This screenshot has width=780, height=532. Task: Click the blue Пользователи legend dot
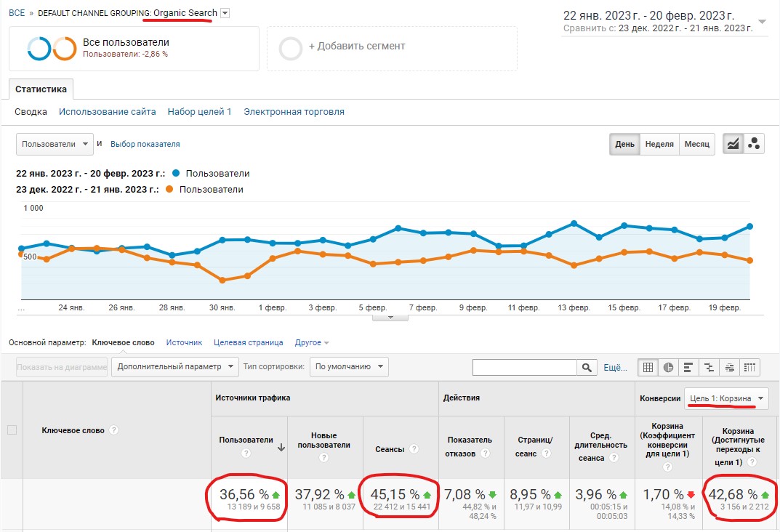point(176,173)
